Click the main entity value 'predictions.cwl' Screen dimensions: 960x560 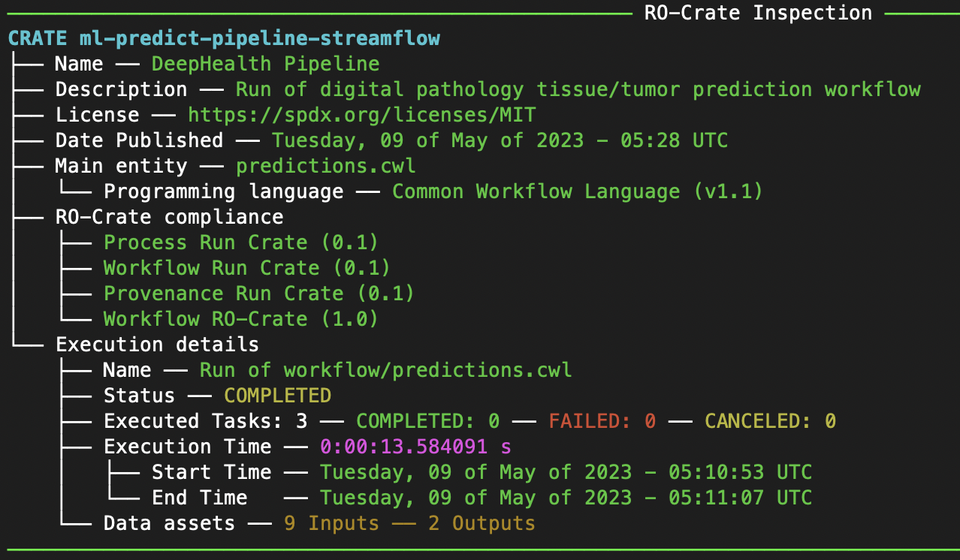point(326,166)
